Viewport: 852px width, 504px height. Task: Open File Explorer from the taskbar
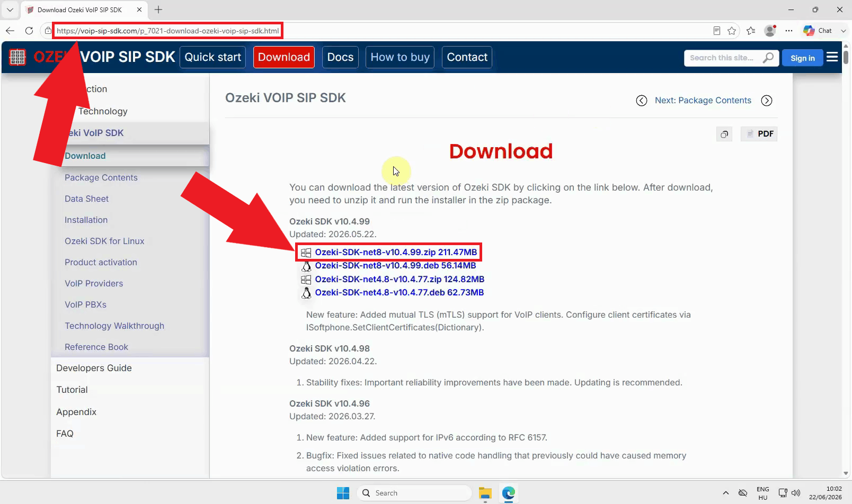[485, 493]
